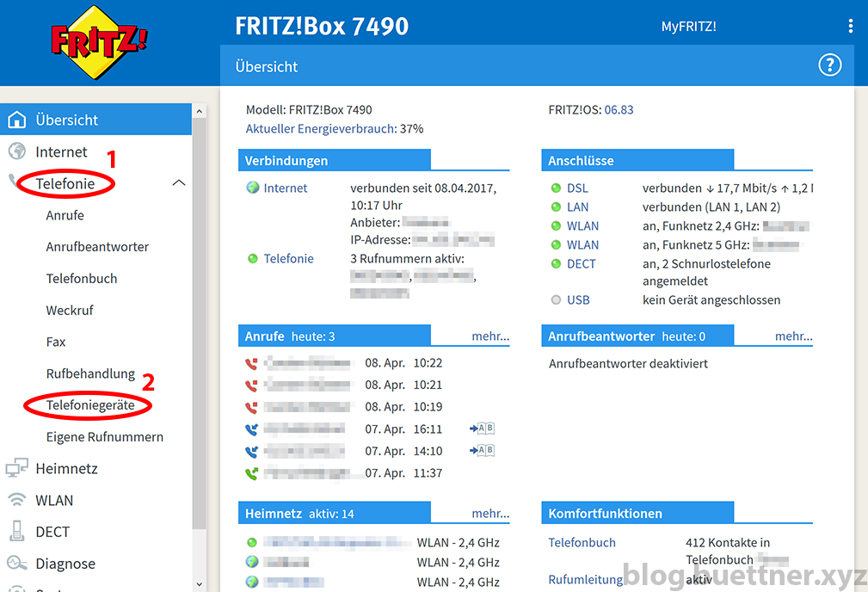Click the Internet link under Verbindungen

285,188
